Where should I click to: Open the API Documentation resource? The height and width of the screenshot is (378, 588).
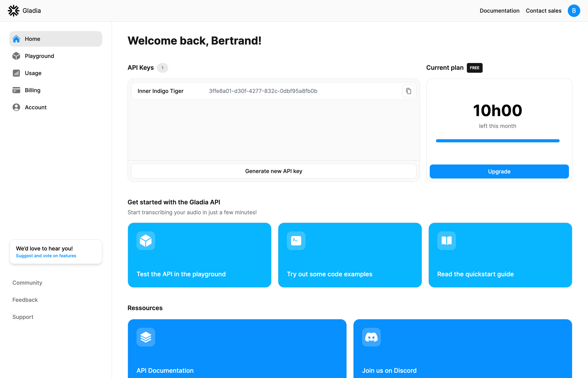click(237, 349)
